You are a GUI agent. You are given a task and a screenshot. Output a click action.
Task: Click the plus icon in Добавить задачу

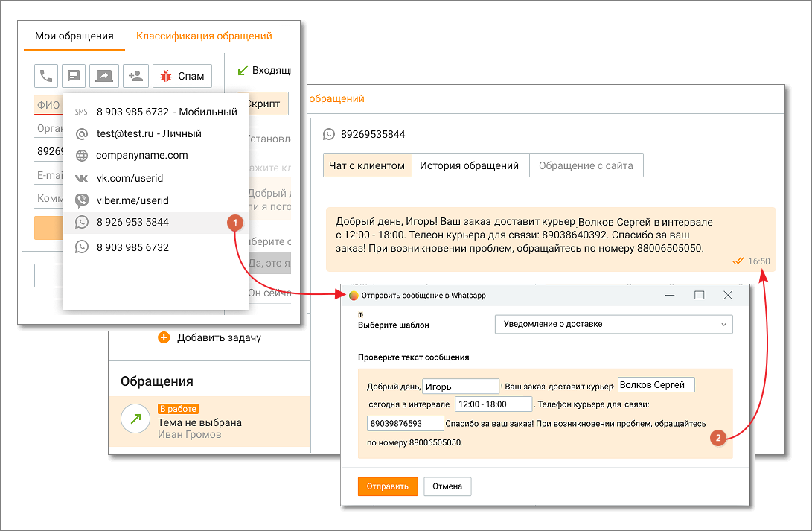[x=164, y=338]
